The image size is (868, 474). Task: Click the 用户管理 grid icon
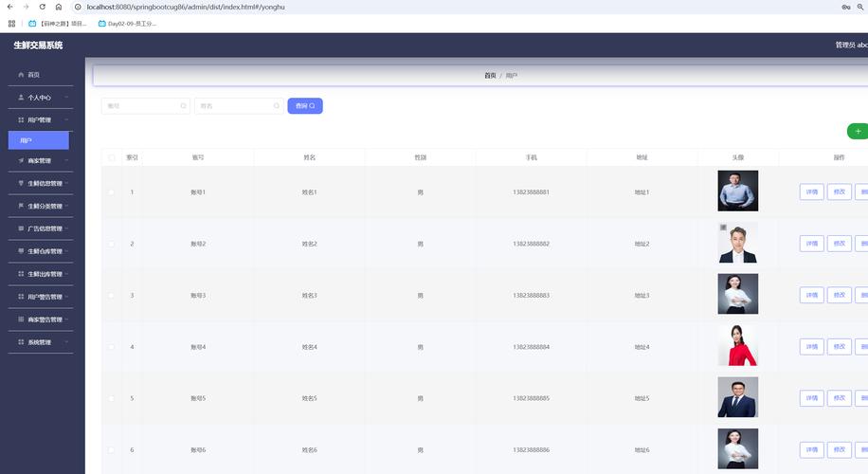click(21, 120)
